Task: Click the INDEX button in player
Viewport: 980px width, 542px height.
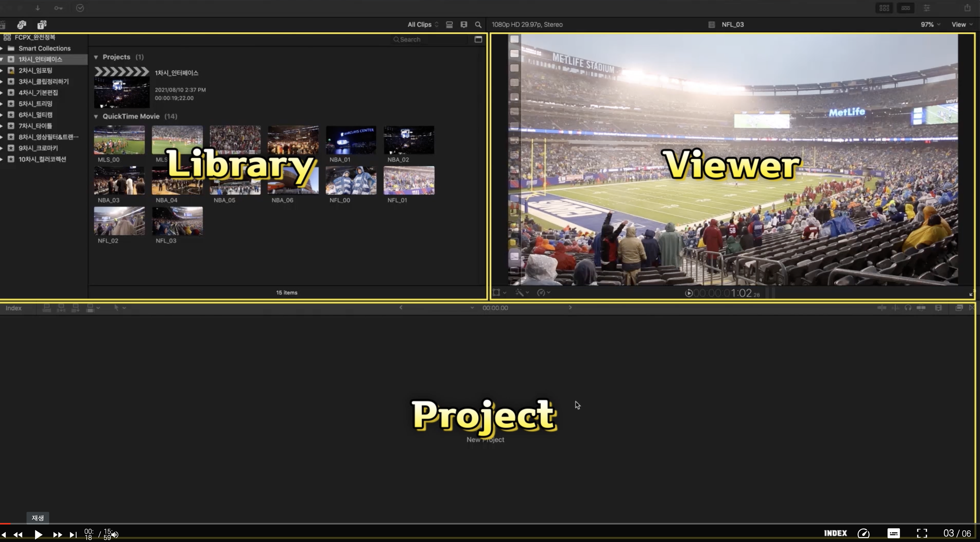Action: point(836,533)
